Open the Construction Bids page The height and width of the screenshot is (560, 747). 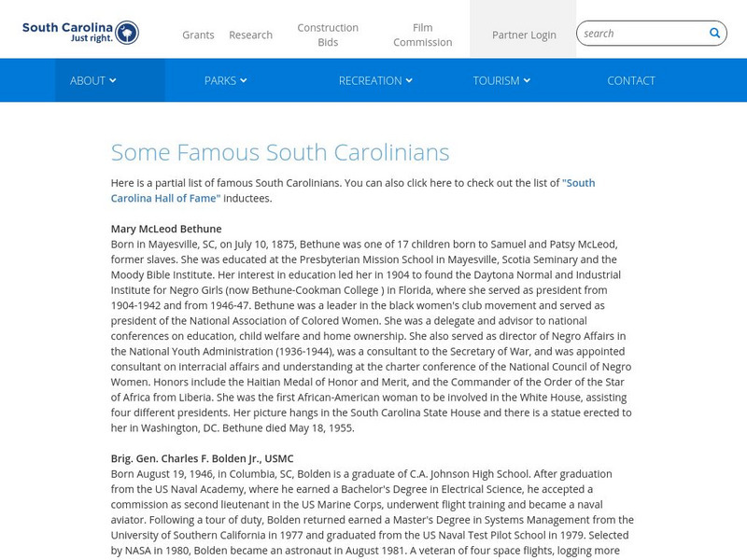pyautogui.click(x=329, y=35)
